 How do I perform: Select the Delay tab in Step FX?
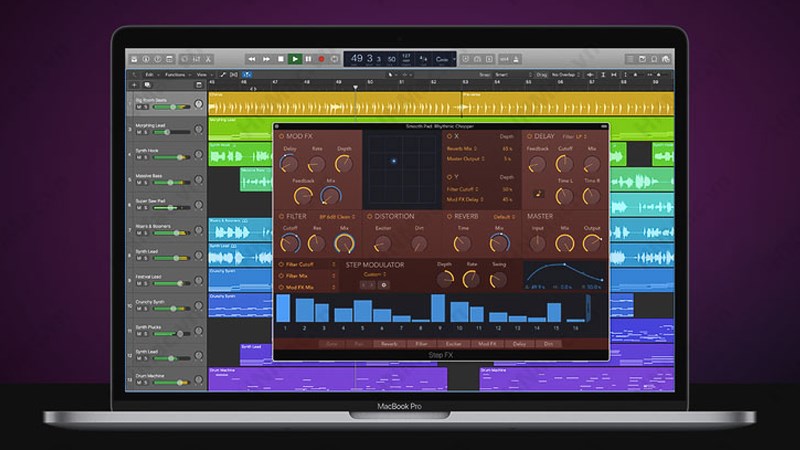click(519, 344)
